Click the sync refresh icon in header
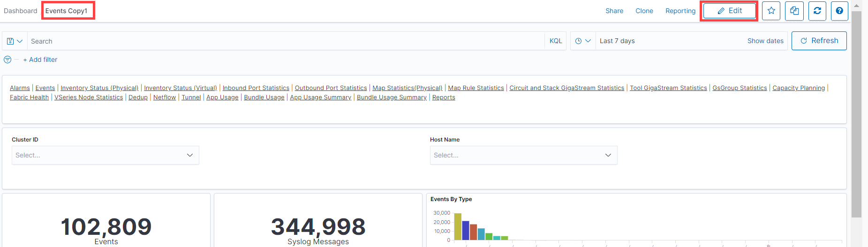The width and height of the screenshot is (868, 247). coord(817,11)
